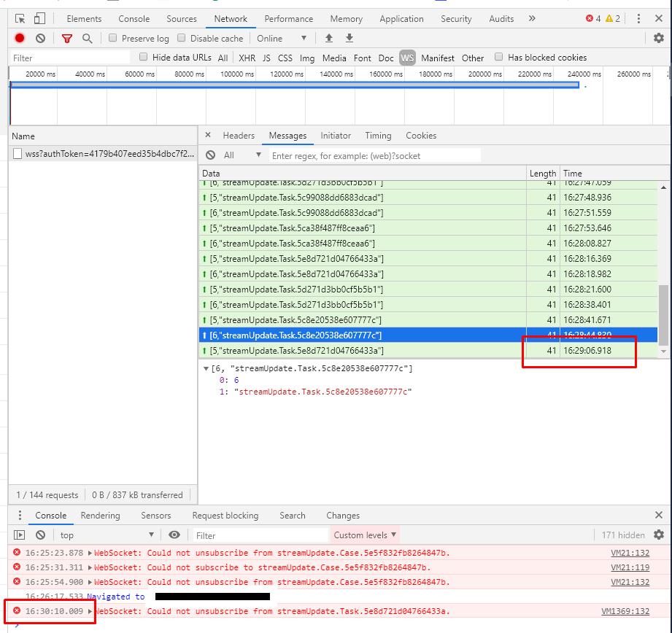Click the import HAR upload icon
Screen dimensions: 672x633
pyautogui.click(x=329, y=39)
